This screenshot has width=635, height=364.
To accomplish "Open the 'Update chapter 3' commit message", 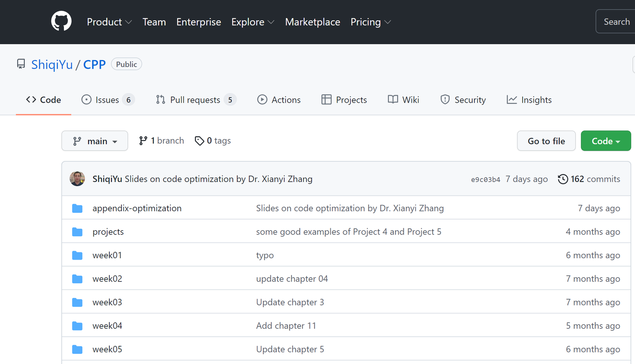I will pos(290,302).
